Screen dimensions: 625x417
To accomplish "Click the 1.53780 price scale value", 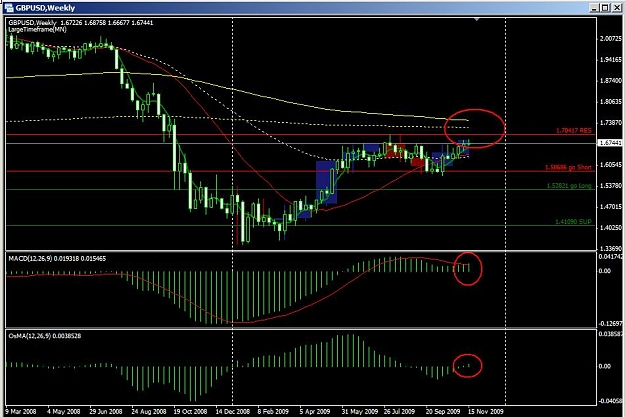I will point(611,186).
